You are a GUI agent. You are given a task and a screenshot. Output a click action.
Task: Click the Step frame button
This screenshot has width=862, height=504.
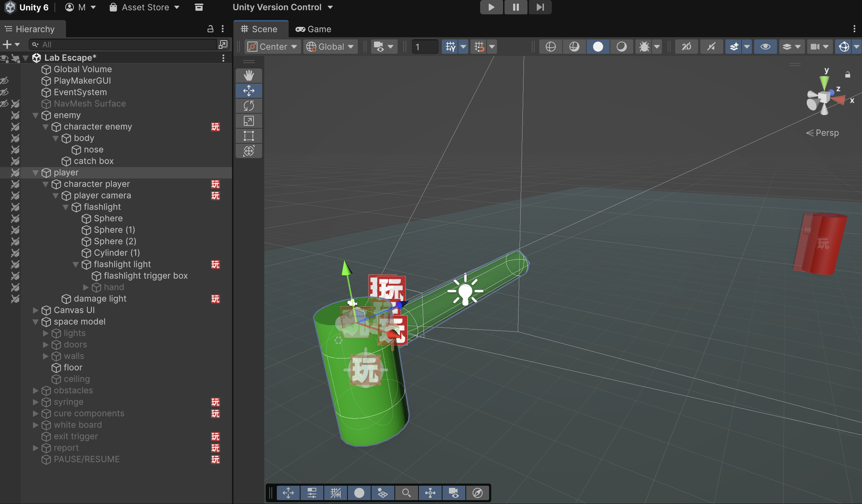540,7
